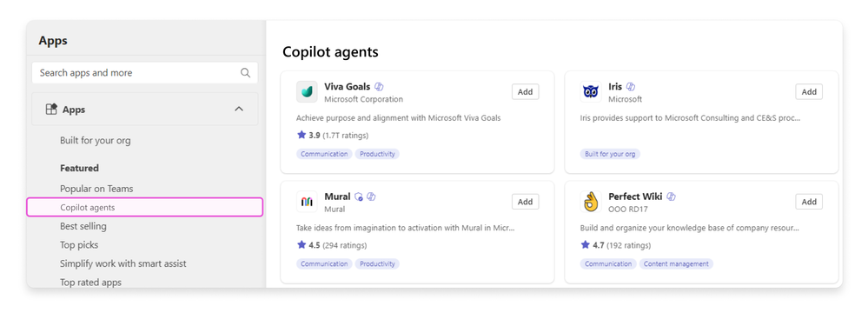This screenshot has width=868, height=313.
Task: Click the Mural app logo
Action: click(x=307, y=203)
